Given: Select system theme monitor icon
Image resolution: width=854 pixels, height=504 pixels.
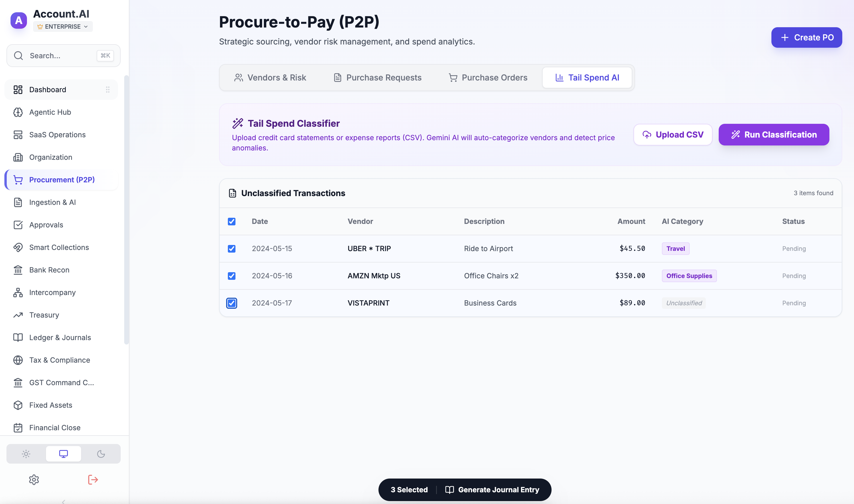Looking at the screenshot, I should [64, 454].
